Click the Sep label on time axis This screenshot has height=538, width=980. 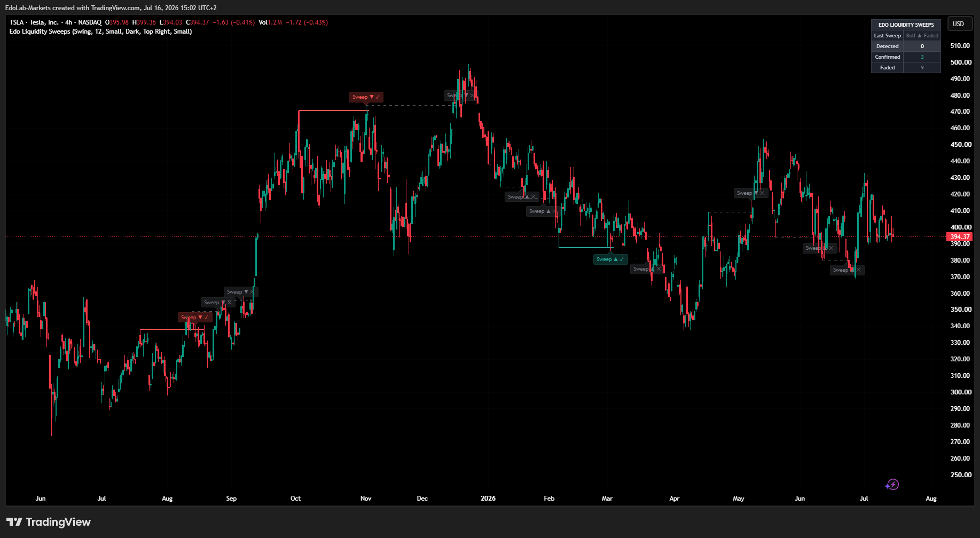point(231,499)
